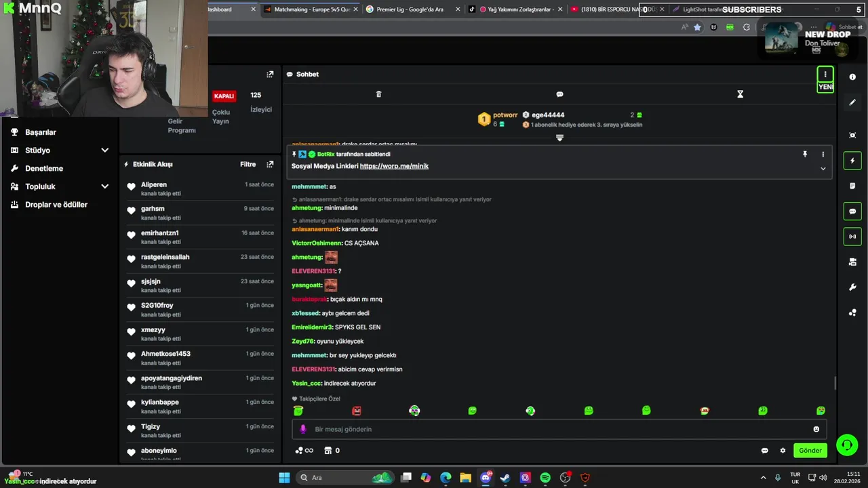
Task: Click the info icon in right sidebar
Action: [852, 77]
